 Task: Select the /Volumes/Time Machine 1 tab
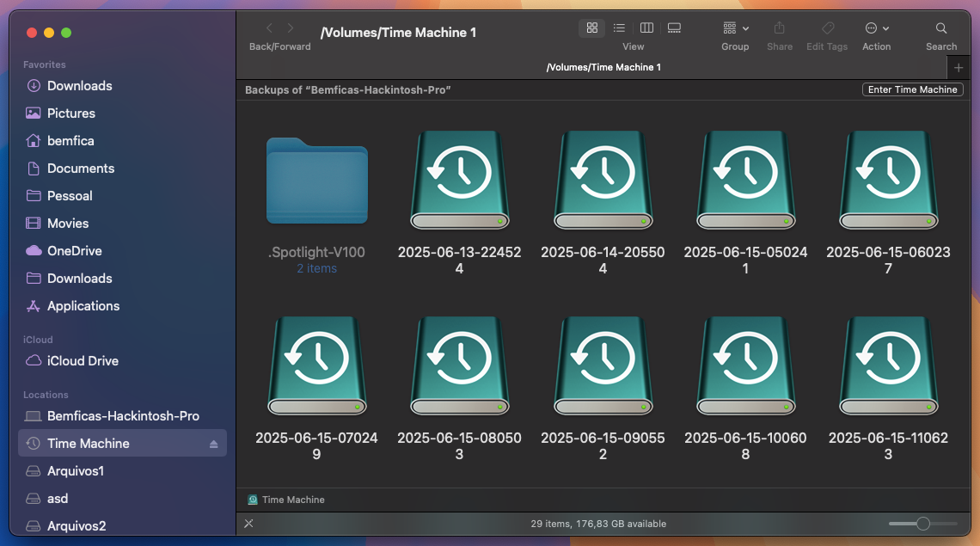click(x=603, y=68)
